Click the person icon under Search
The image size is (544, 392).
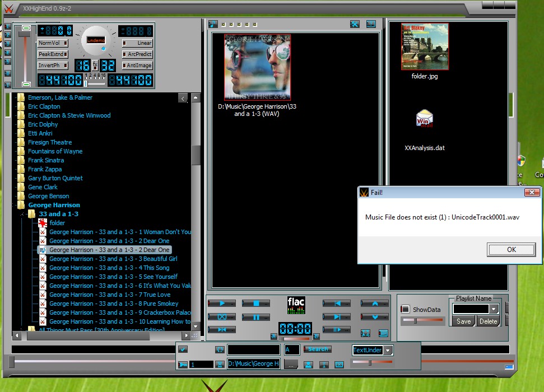pos(308,364)
